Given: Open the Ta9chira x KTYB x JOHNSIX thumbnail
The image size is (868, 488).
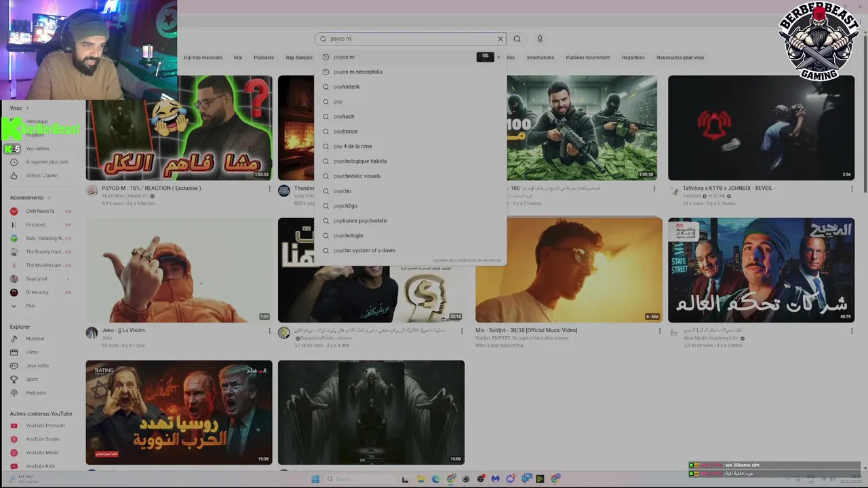Looking at the screenshot, I should click(761, 127).
